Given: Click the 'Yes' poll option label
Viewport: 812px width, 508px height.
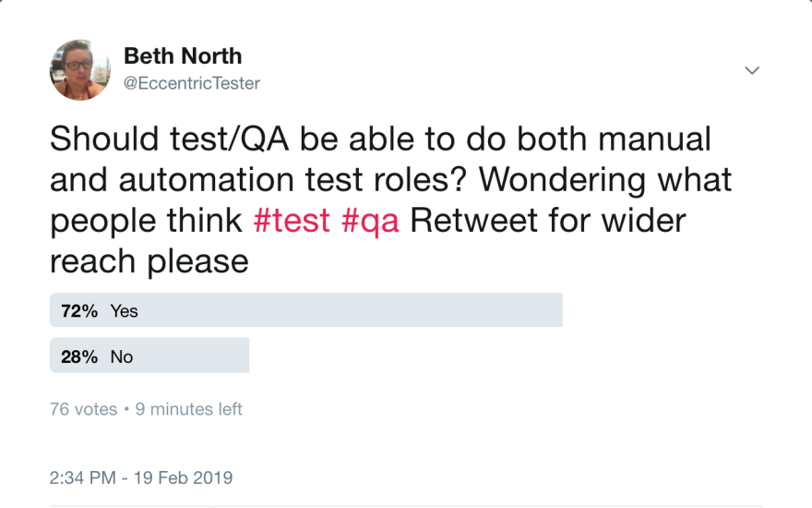Looking at the screenshot, I should coord(125,311).
